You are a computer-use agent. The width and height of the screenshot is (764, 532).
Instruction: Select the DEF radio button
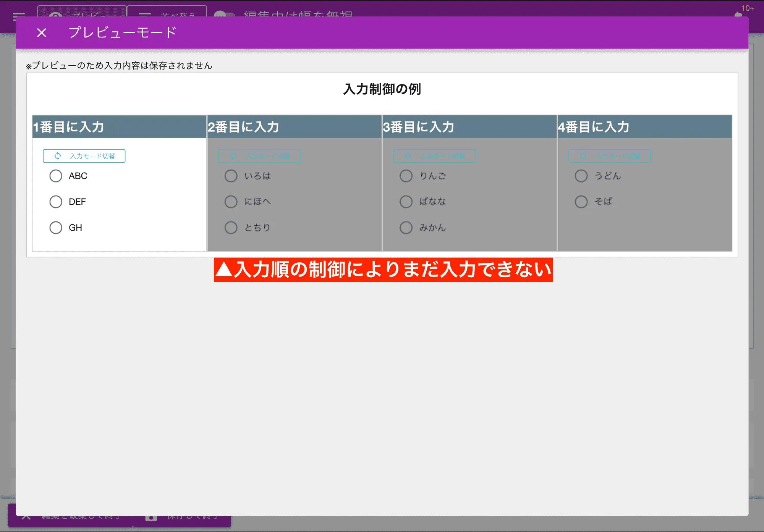(56, 202)
